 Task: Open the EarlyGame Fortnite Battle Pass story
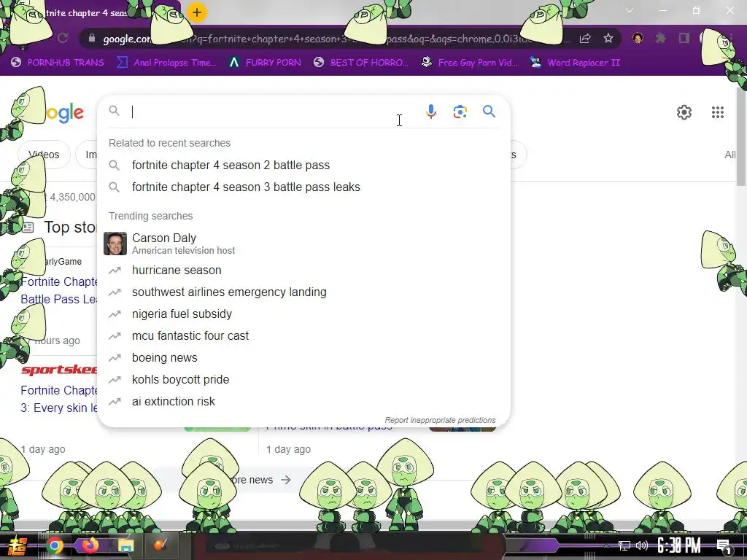[58, 290]
